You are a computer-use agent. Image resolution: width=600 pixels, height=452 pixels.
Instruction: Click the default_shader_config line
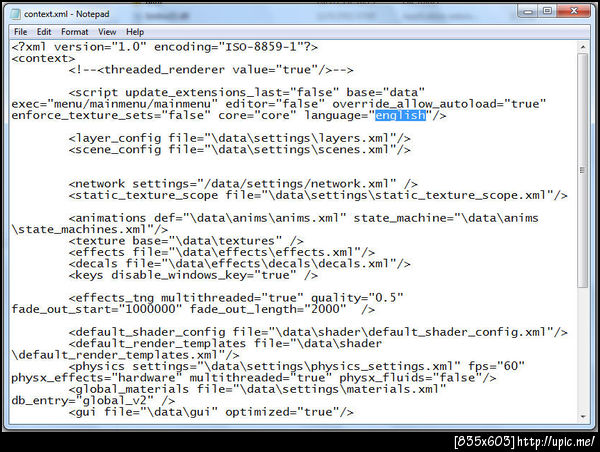318,332
